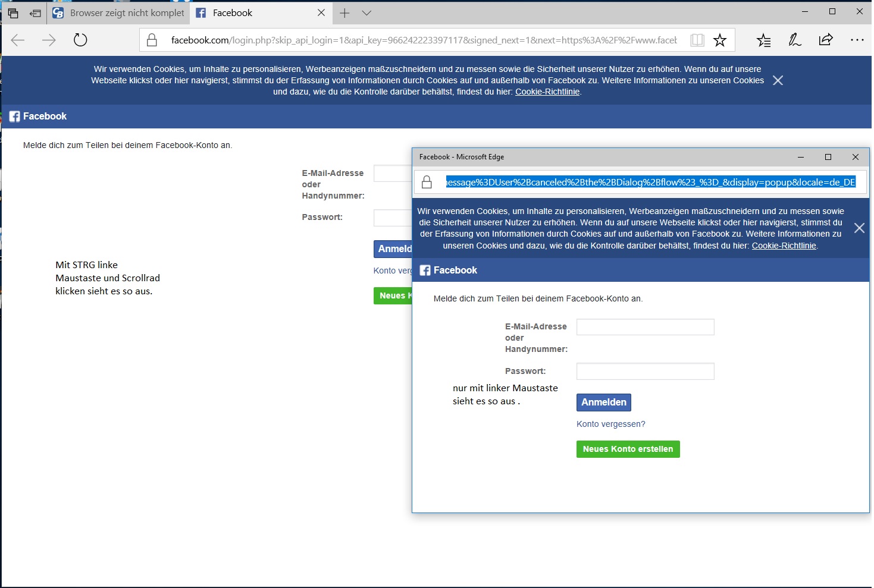Go forward with the forward arrow
The image size is (874, 588).
pyautogui.click(x=49, y=40)
